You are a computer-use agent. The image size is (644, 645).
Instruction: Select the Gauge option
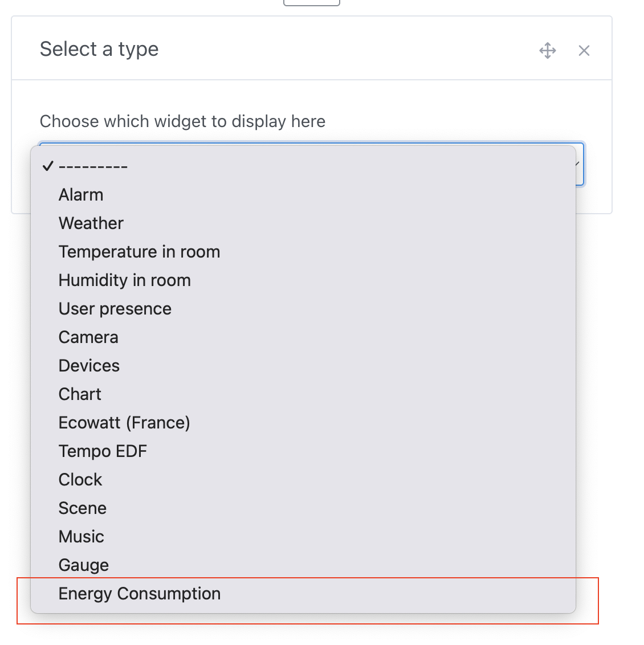click(83, 565)
